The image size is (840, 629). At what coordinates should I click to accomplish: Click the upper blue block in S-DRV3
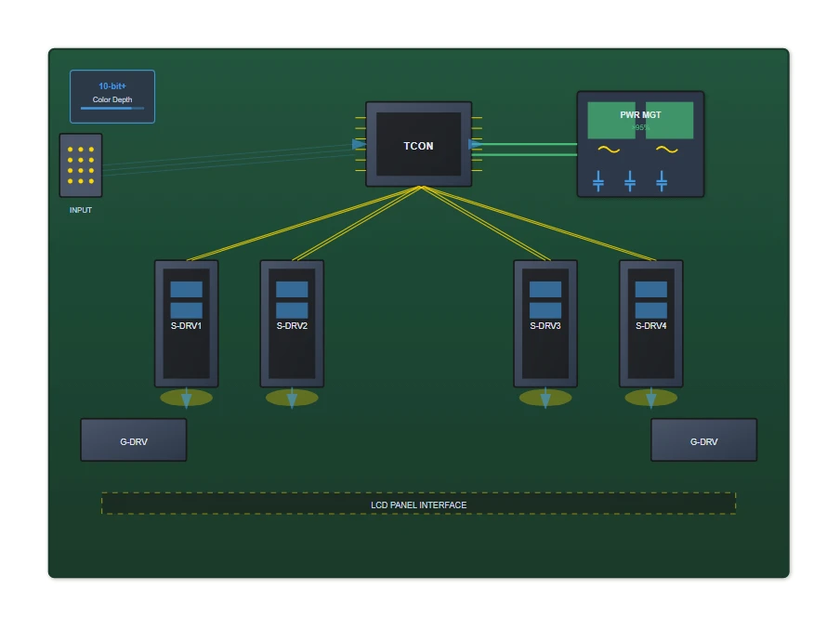(x=545, y=289)
